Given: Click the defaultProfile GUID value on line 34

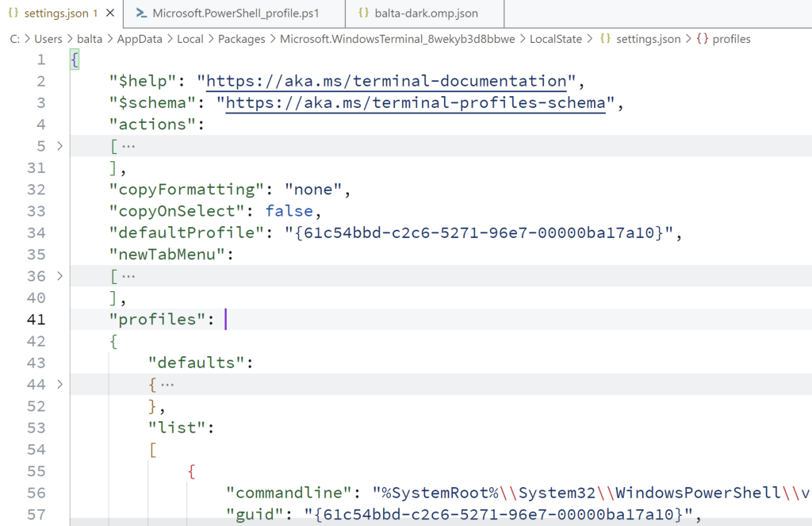Looking at the screenshot, I should click(x=479, y=232).
